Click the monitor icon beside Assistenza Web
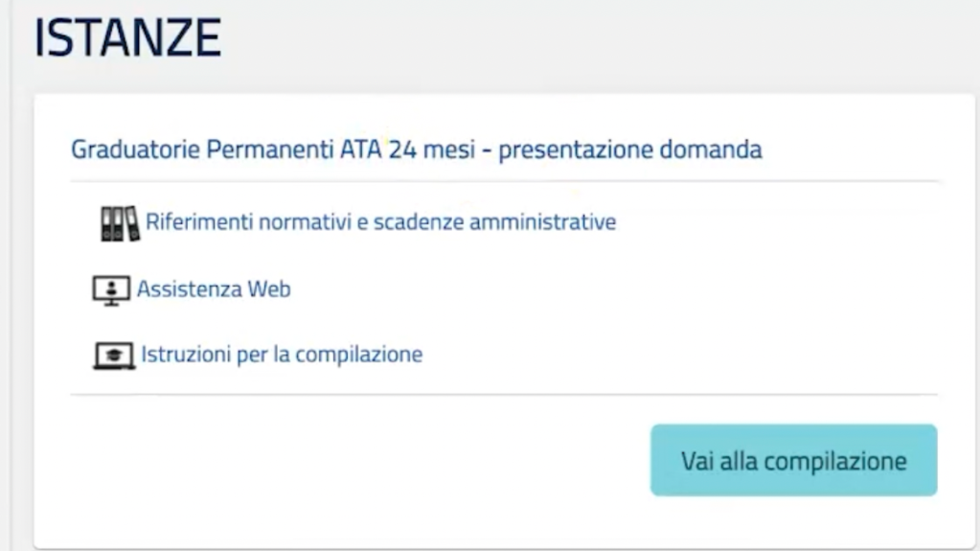 (112, 289)
